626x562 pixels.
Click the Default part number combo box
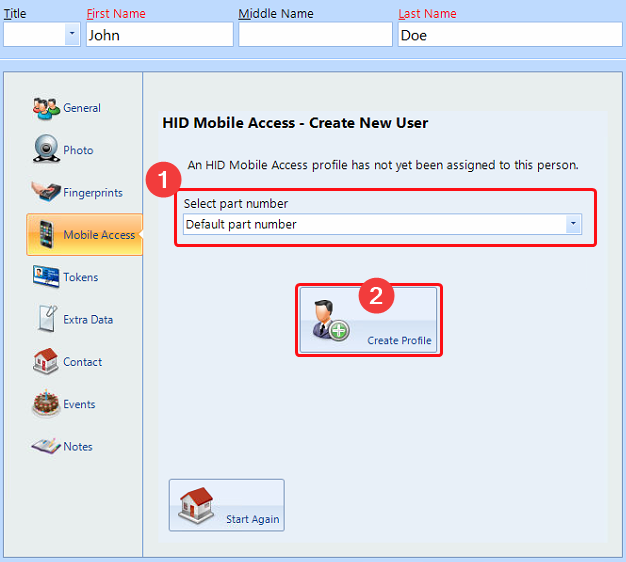point(382,224)
